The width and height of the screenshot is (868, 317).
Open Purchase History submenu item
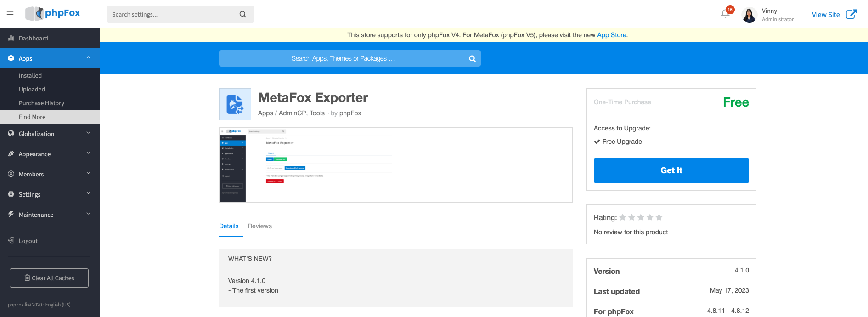(50, 103)
